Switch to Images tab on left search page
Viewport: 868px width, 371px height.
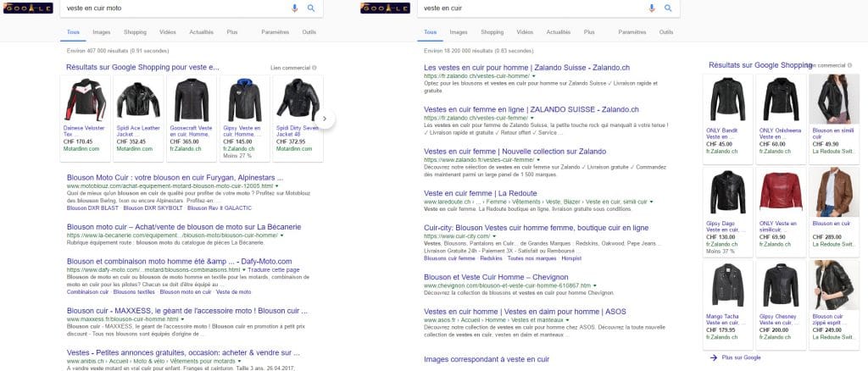102,32
